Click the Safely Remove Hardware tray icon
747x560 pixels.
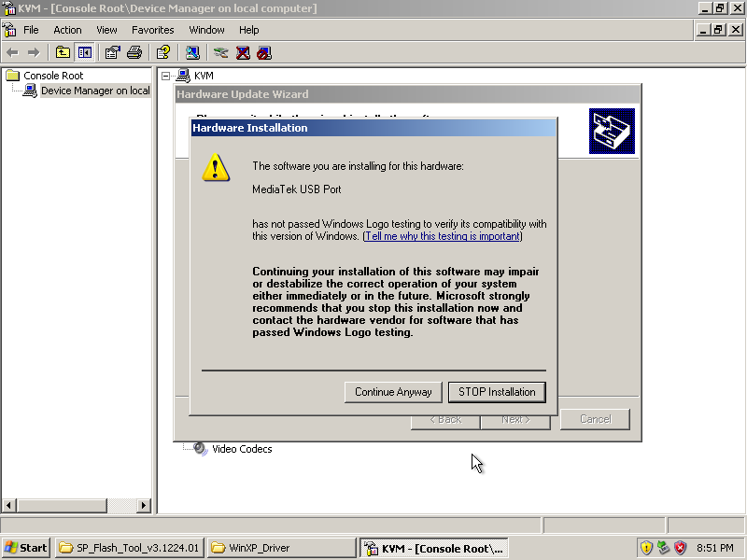coord(663,548)
